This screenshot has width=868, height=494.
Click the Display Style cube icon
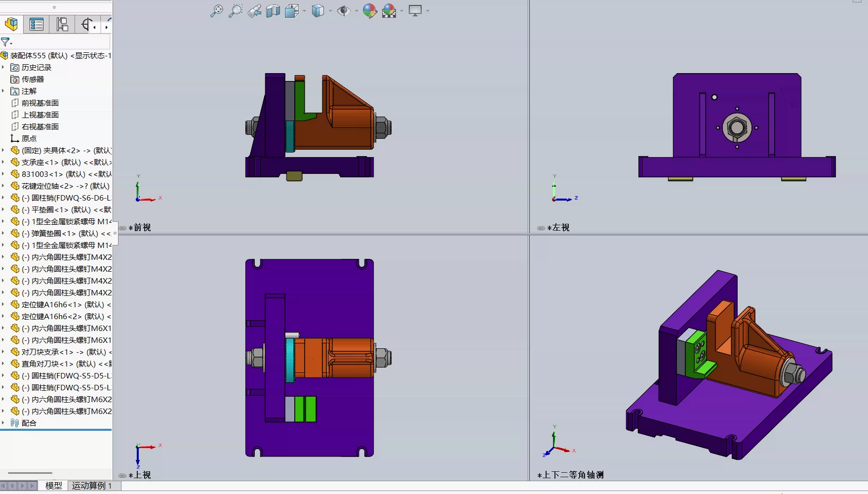pyautogui.click(x=318, y=11)
